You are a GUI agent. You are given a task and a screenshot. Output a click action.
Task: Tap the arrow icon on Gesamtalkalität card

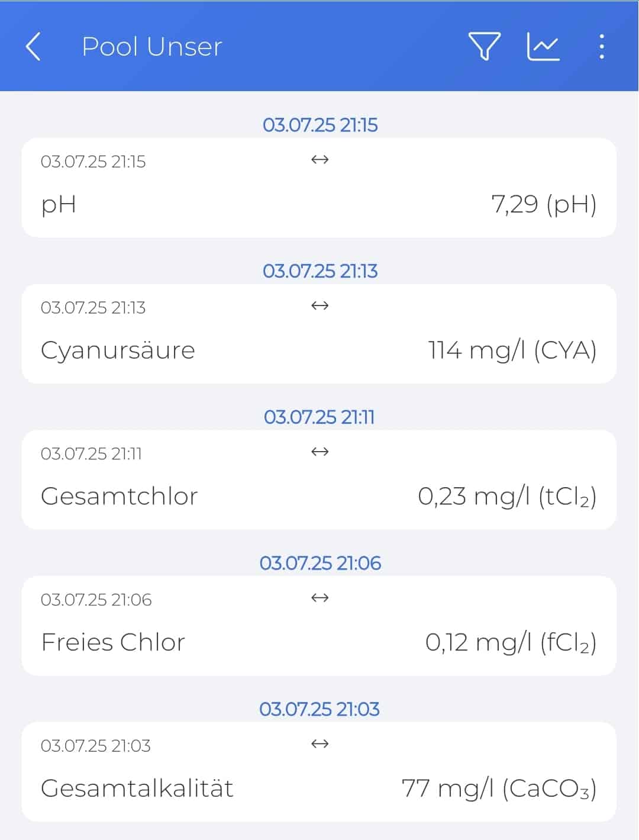tap(319, 744)
